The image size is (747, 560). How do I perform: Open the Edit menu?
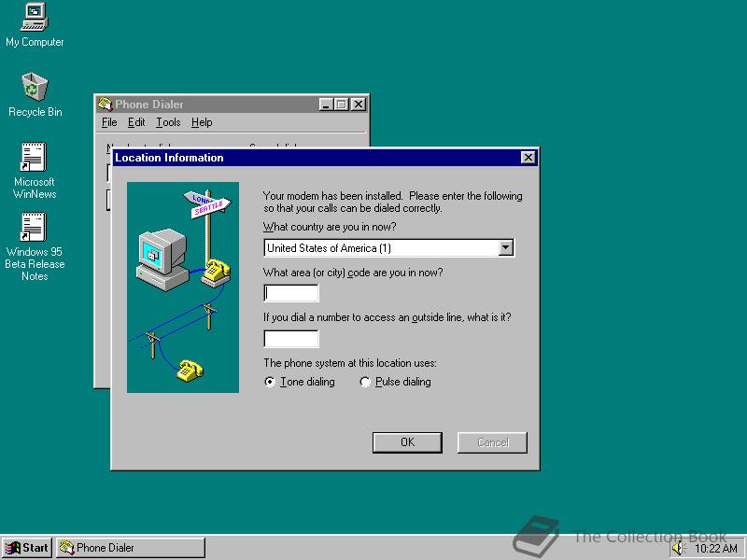(136, 122)
